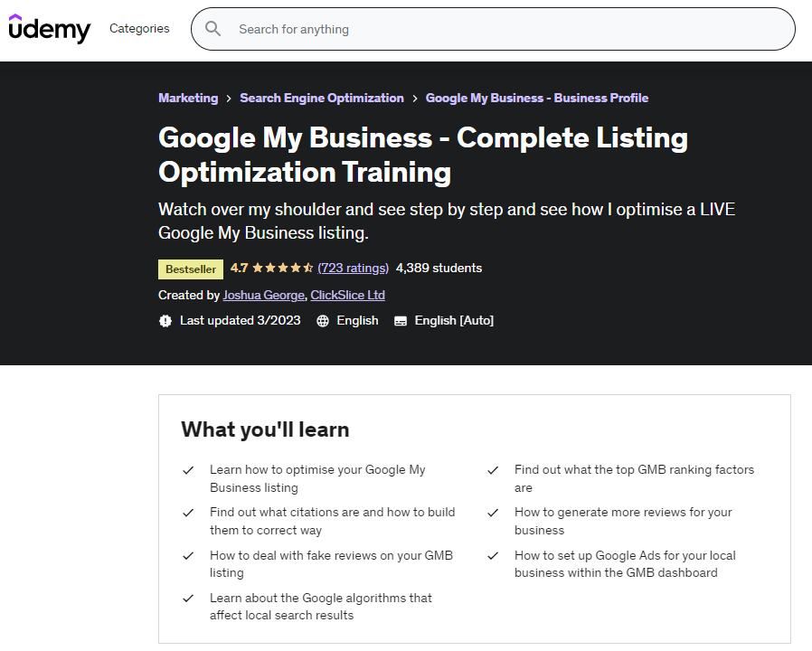812x651 pixels.
Task: Open instructor Joshua George profile
Action: pos(264,295)
